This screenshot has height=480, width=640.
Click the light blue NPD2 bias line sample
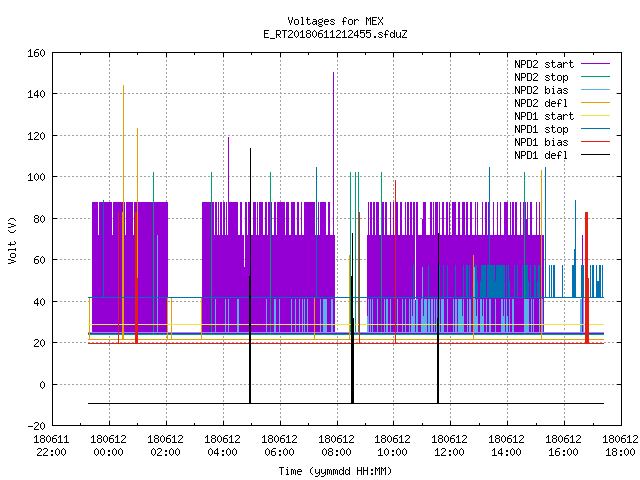click(x=595, y=90)
